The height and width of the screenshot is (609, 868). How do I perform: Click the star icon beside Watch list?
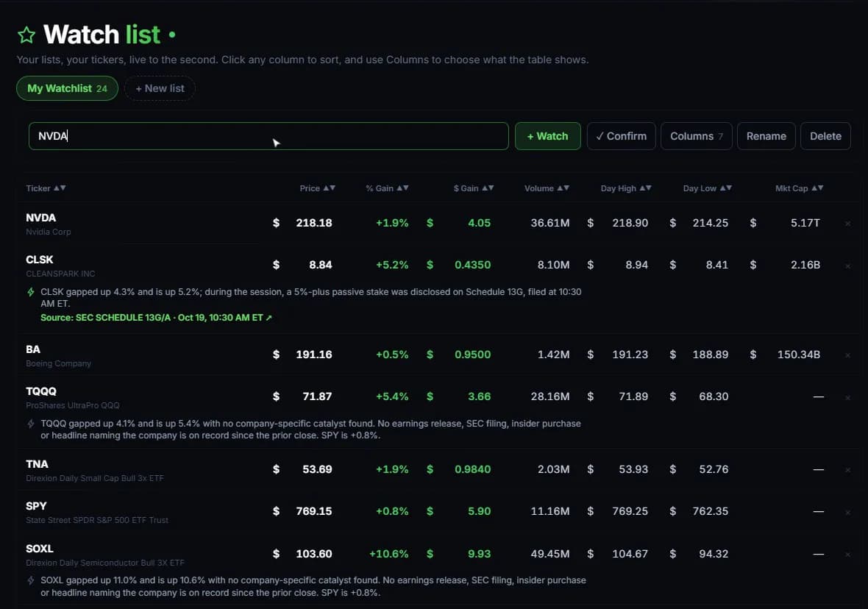pyautogui.click(x=26, y=35)
